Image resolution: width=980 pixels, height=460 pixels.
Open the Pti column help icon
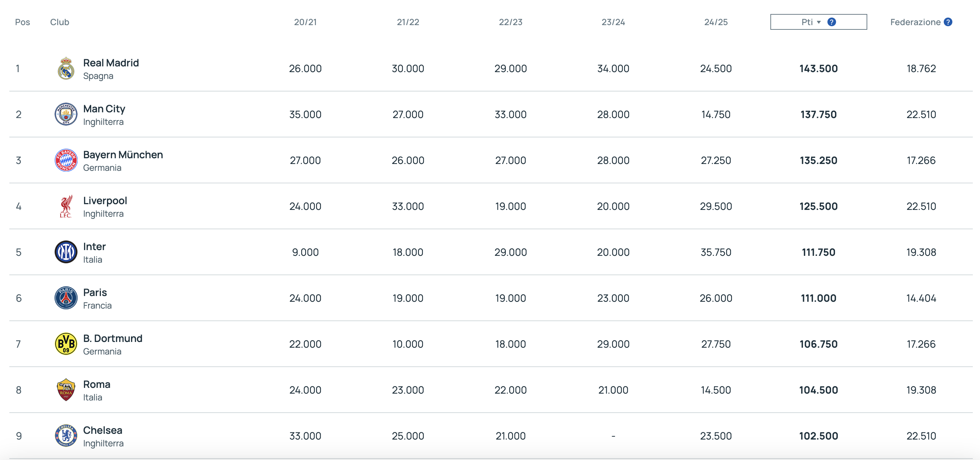pos(832,22)
